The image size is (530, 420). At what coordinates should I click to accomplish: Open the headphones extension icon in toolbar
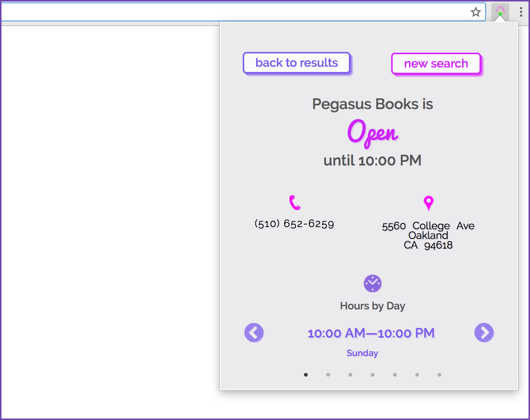pyautogui.click(x=500, y=12)
